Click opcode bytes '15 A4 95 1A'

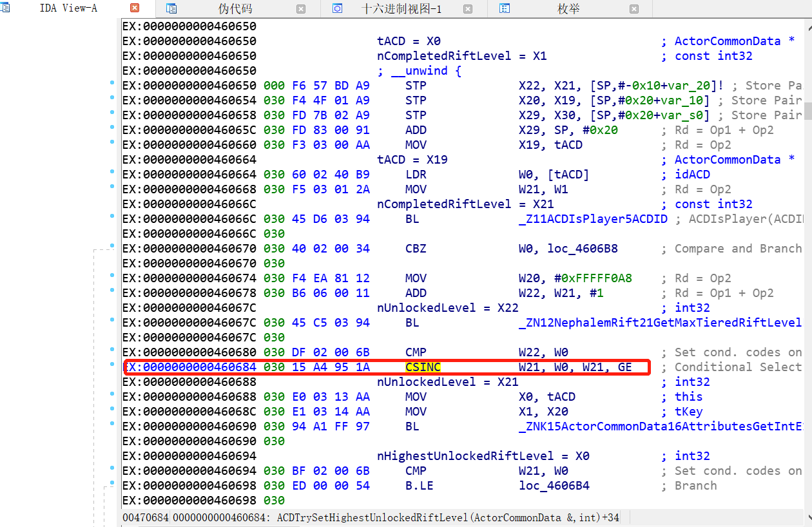[x=331, y=367]
